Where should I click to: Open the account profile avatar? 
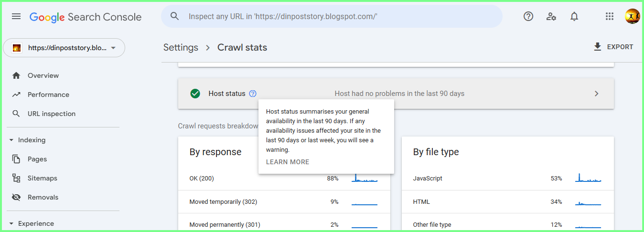pos(632,16)
